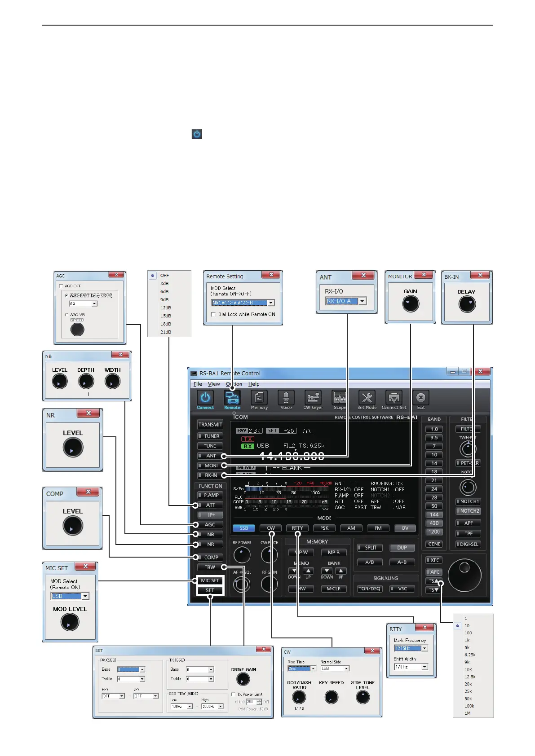Click the TS up arrow button
This screenshot has height=756, width=535.
(x=433, y=581)
